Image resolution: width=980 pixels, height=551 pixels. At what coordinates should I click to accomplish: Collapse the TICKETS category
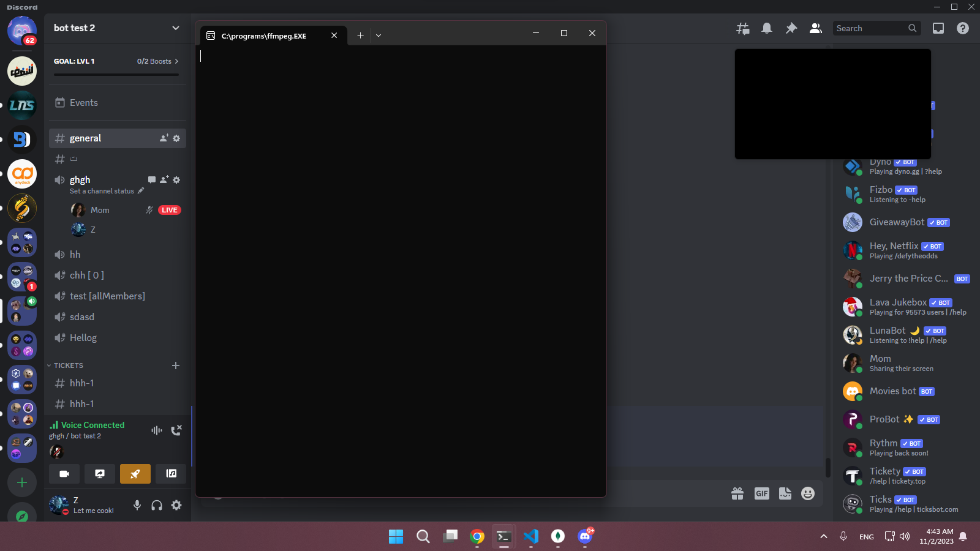(x=68, y=365)
